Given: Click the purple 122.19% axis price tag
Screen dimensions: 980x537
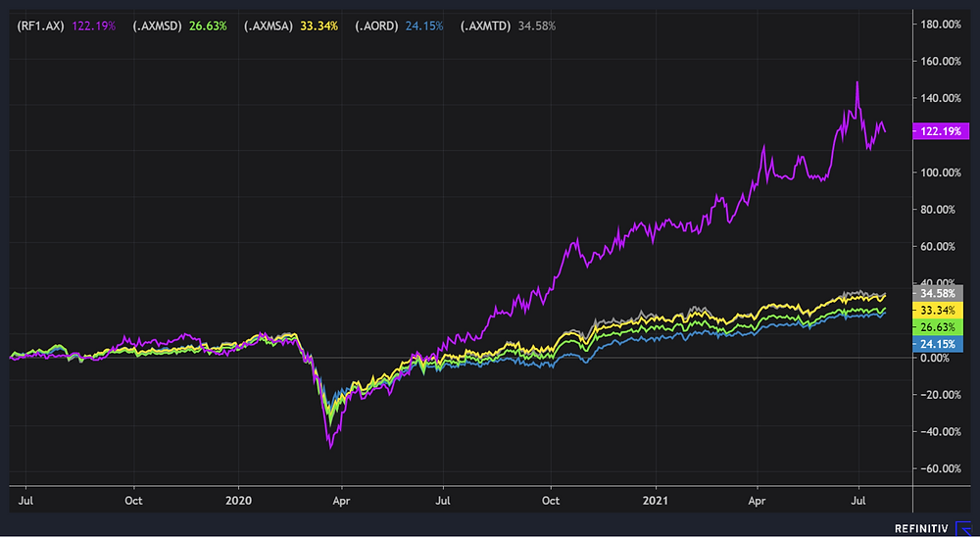Looking at the screenshot, I should point(941,131).
